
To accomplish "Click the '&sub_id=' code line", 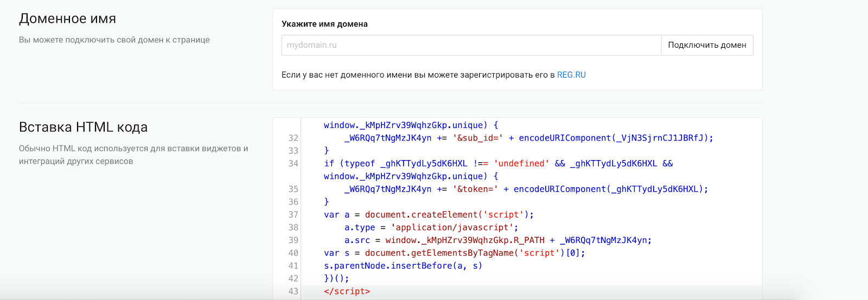I will pyautogui.click(x=529, y=138).
